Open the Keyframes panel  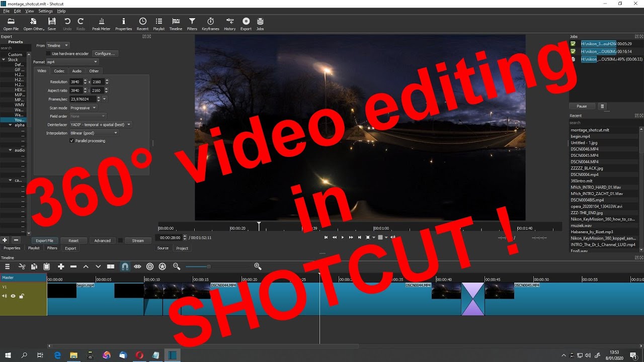pos(210,24)
